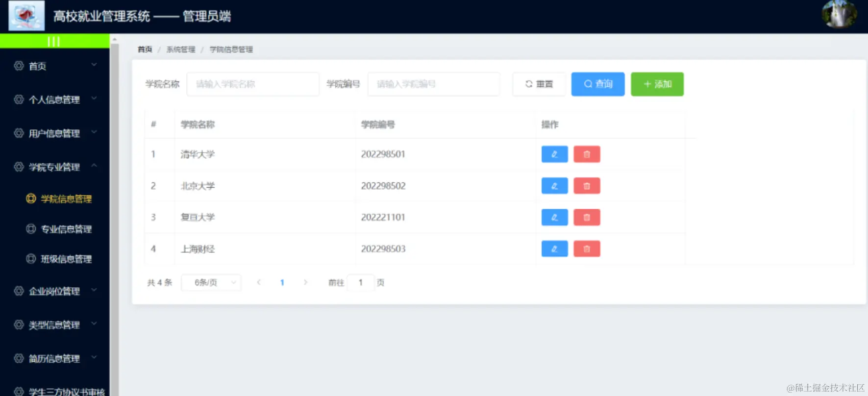Open 学生三方协议书审核 menu item
Viewport: 868px width, 396px height.
54,391
